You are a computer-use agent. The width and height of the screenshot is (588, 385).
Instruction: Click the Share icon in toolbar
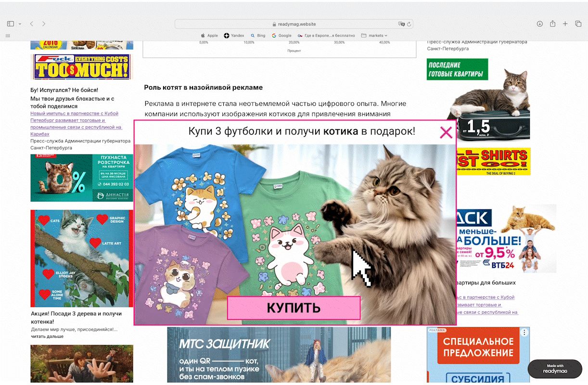[x=553, y=24]
